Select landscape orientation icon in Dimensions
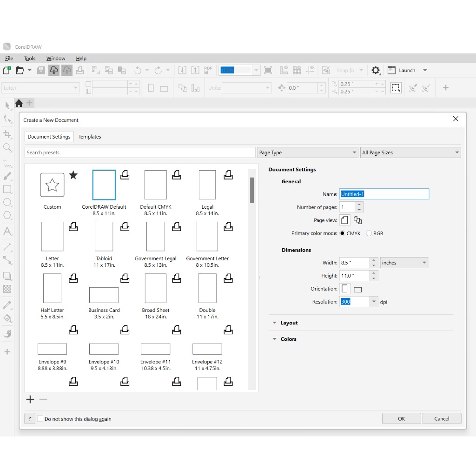This screenshot has height=476, width=476. click(x=357, y=290)
